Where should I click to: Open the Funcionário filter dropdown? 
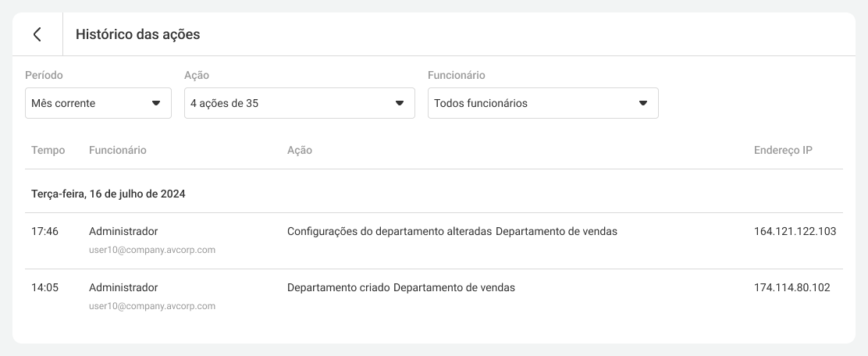pos(542,103)
